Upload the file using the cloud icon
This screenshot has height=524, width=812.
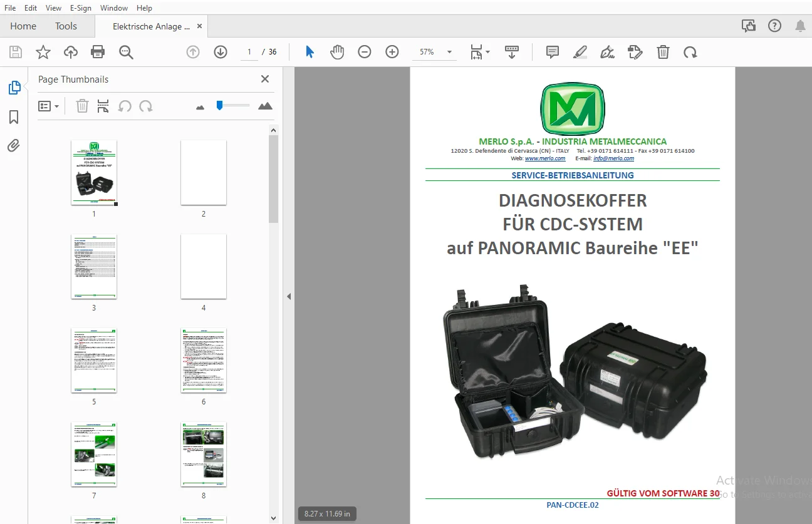tap(71, 52)
